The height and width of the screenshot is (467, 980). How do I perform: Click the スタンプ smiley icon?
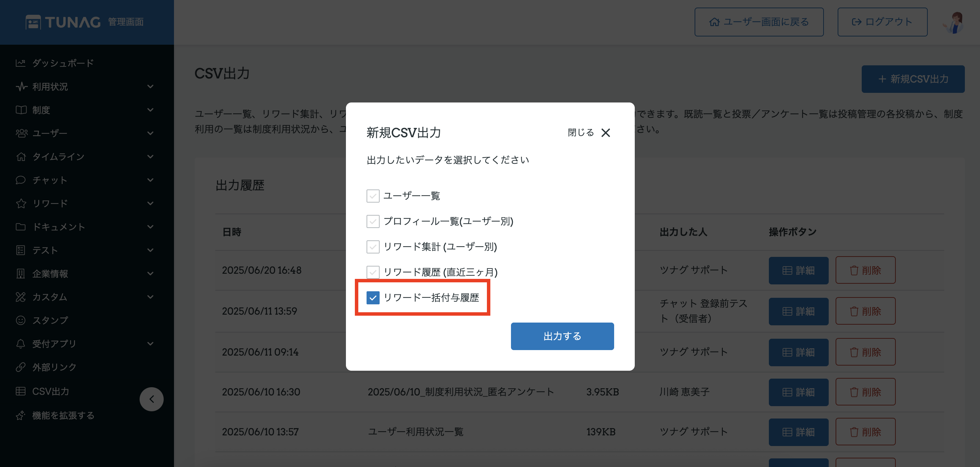21,320
